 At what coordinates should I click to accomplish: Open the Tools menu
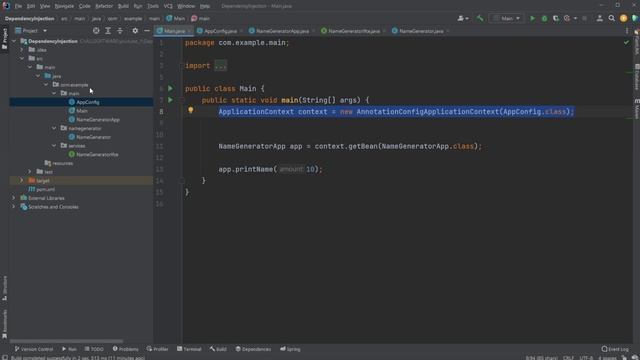[x=153, y=6]
